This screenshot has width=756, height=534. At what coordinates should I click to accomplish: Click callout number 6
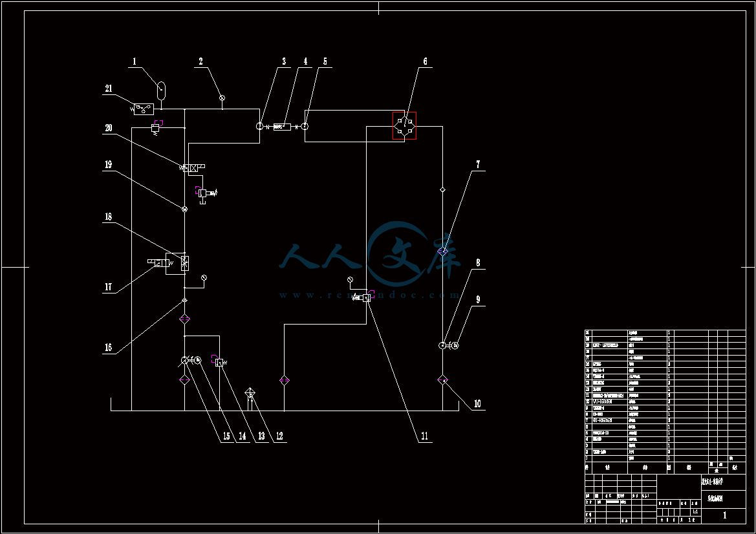coord(426,61)
